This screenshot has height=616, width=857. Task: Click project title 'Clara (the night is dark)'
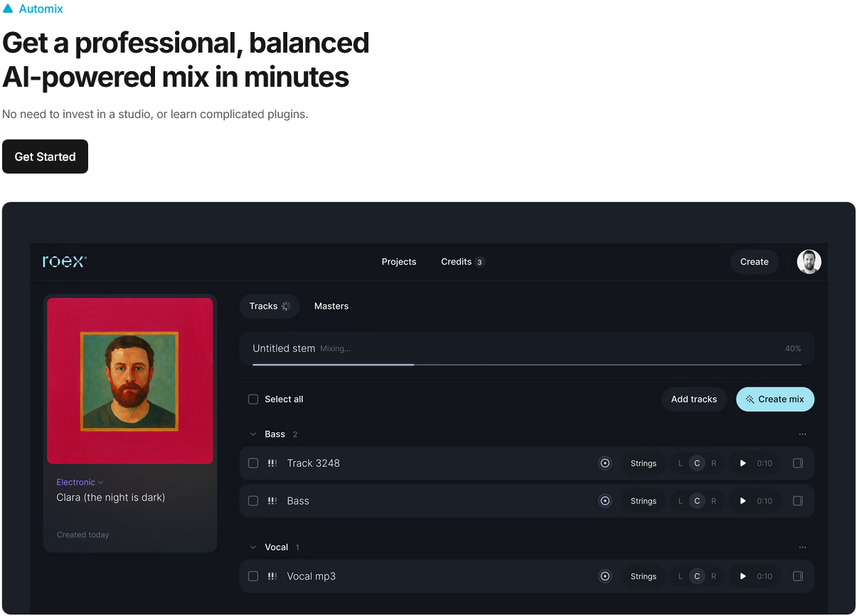pos(111,497)
